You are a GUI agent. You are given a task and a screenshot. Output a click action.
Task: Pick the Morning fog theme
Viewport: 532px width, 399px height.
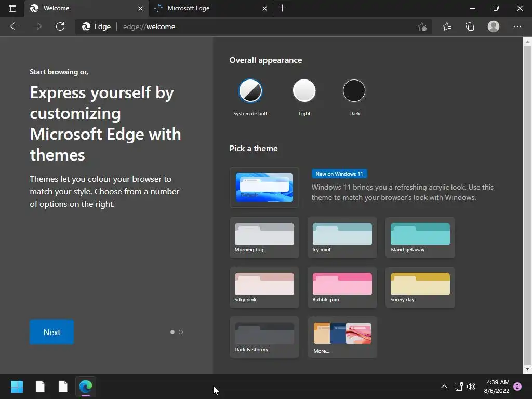[x=264, y=237]
